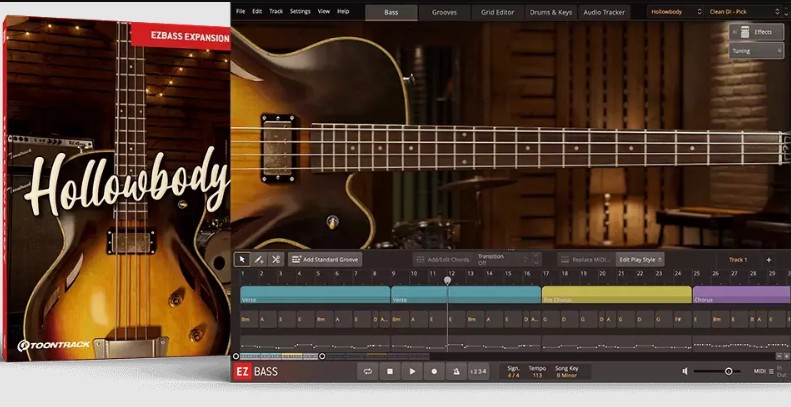Click the timeline zoom out button
This screenshot has height=407, width=791.
point(779,356)
